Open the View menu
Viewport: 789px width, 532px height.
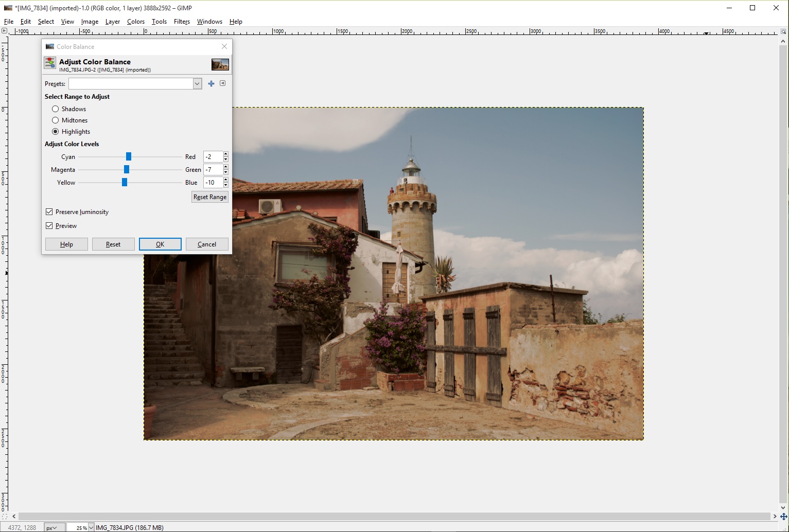(67, 22)
